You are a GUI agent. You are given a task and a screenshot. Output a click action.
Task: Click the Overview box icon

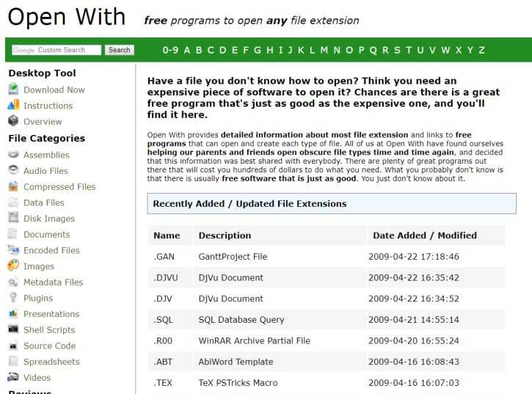(12, 122)
